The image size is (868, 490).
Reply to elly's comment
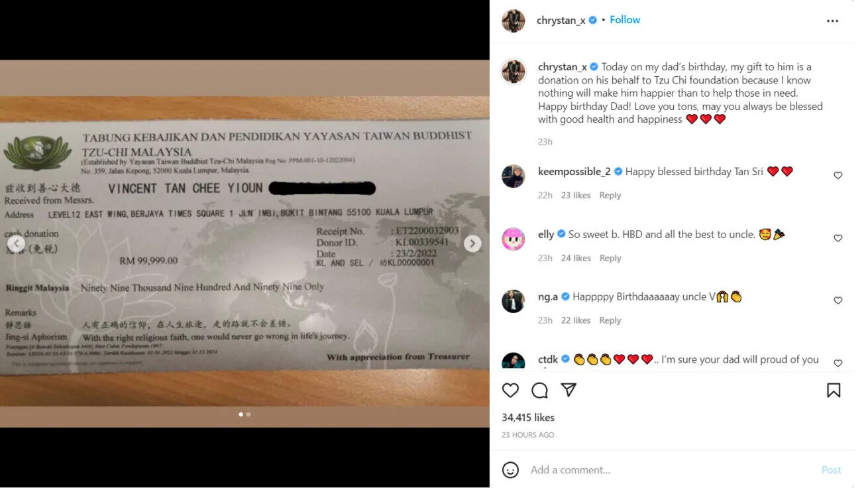[x=610, y=259]
